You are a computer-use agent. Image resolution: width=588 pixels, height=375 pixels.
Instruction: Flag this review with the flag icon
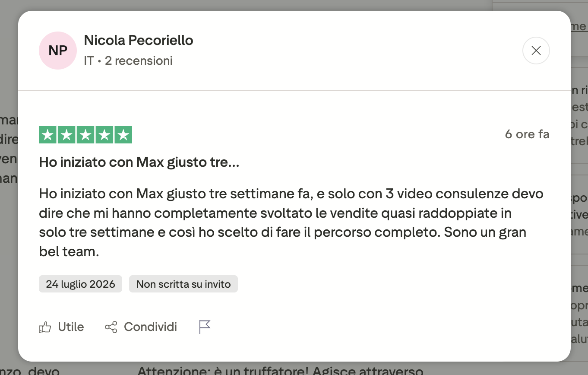[x=205, y=327]
